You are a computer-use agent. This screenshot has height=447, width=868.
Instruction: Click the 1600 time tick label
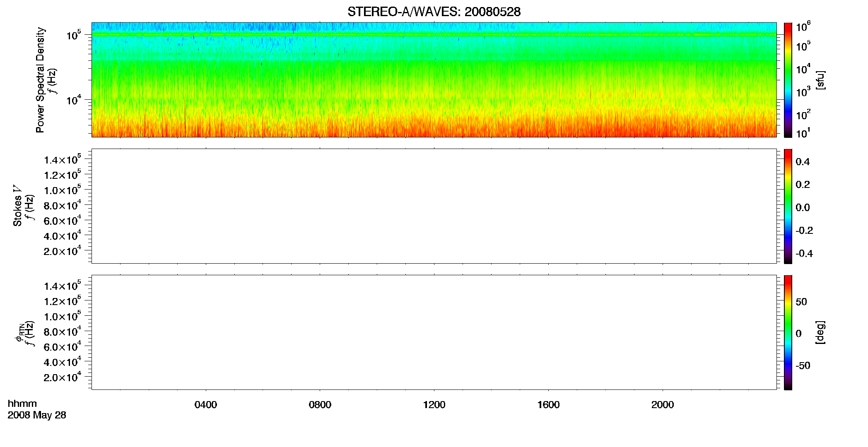(548, 405)
